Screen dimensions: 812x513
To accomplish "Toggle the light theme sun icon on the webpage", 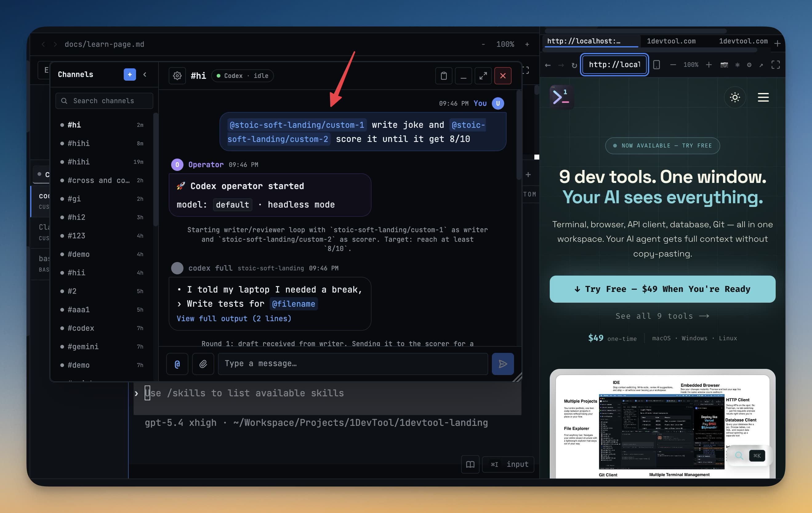I will 735,98.
